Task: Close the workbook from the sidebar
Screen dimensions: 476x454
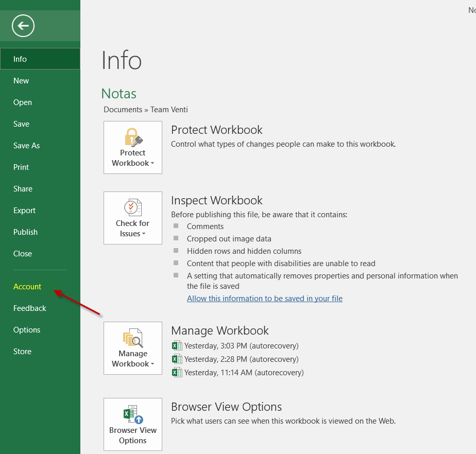Action: click(40, 254)
